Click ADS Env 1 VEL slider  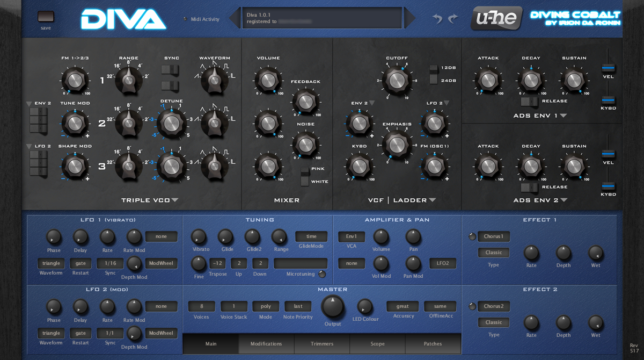coord(608,68)
